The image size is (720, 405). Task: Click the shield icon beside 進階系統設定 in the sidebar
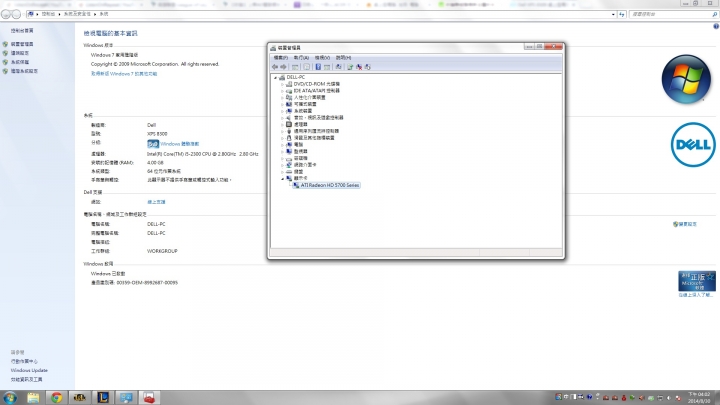[x=5, y=71]
